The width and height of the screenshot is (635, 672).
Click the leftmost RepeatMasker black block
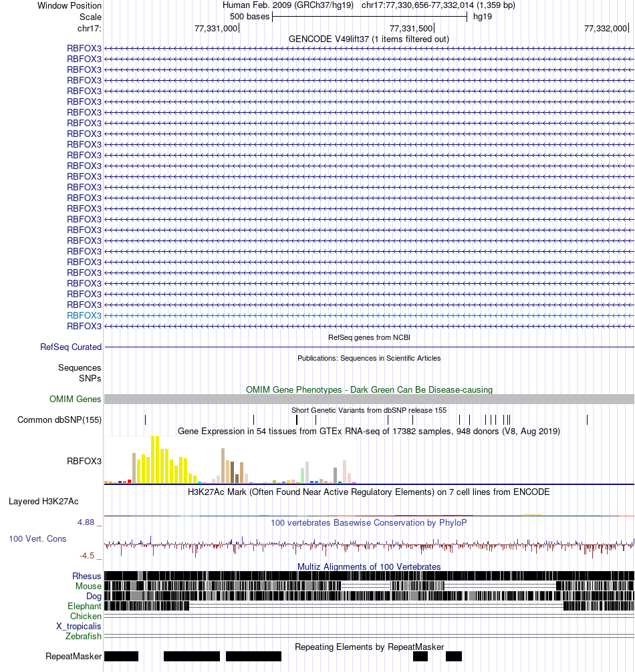122,656
